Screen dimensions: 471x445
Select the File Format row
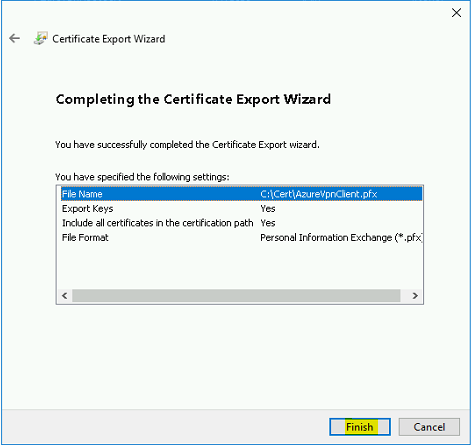click(x=241, y=238)
